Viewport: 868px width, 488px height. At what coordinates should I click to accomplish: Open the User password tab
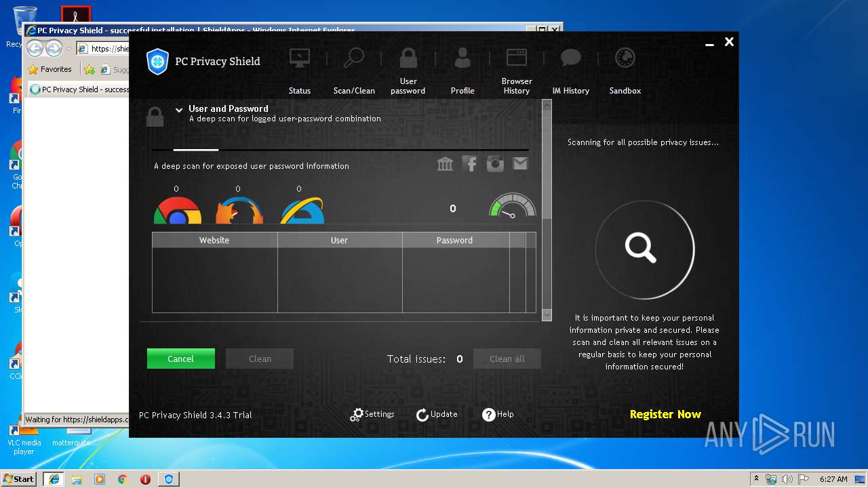(408, 70)
